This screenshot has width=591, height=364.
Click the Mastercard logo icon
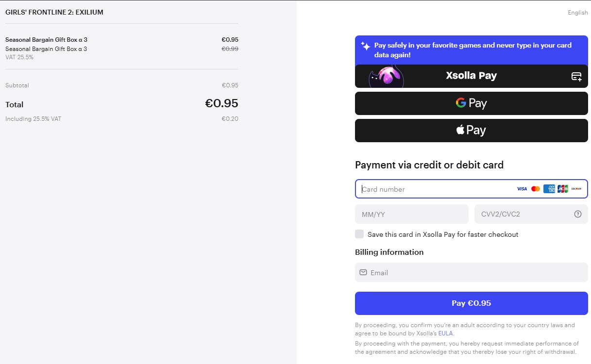click(536, 189)
